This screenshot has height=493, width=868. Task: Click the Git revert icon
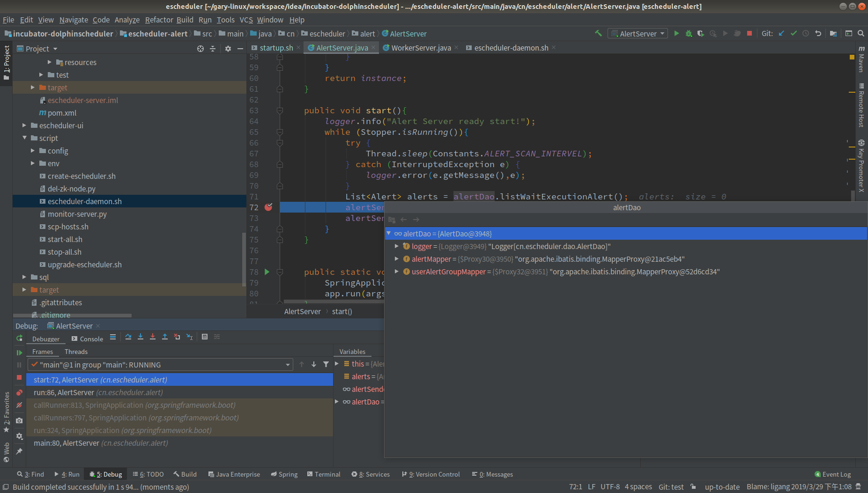pyautogui.click(x=818, y=33)
